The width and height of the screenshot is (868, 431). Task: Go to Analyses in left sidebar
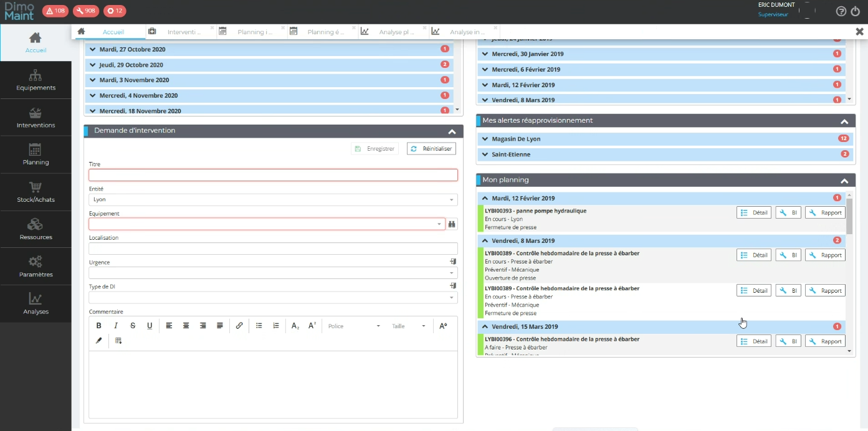[36, 305]
